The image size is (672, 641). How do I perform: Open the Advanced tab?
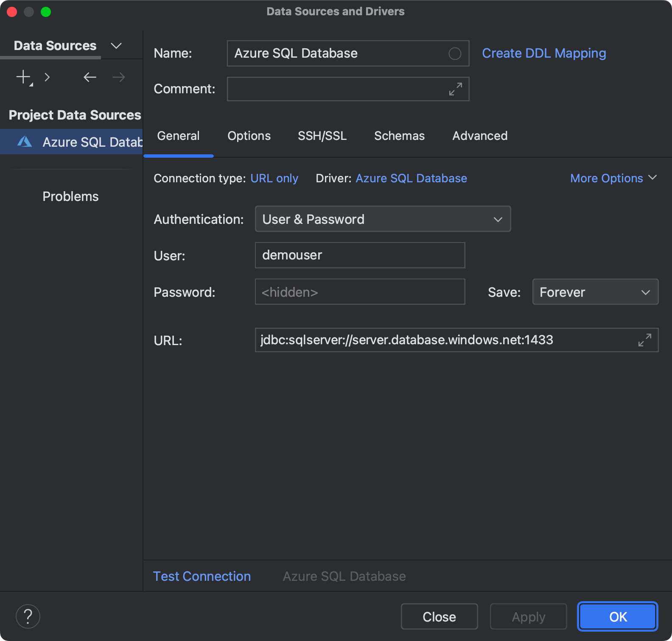pyautogui.click(x=480, y=136)
